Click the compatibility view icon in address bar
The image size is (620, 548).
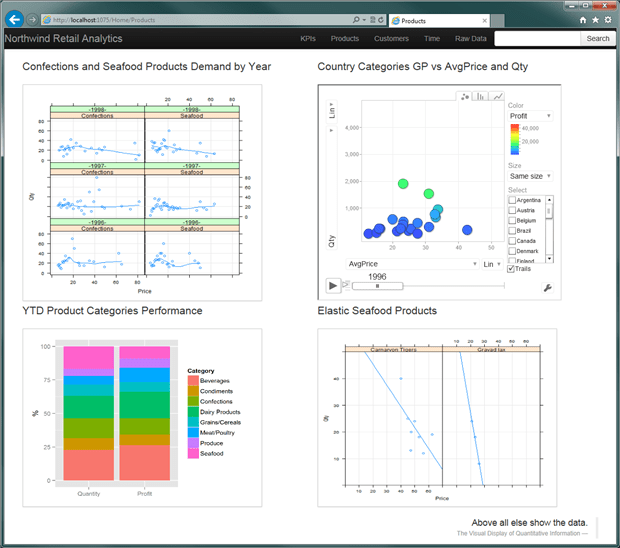tap(372, 19)
